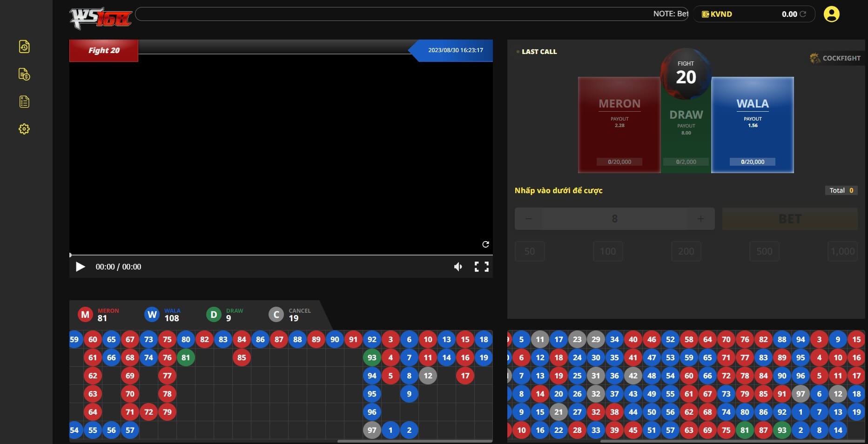Click the Total 0 indicator
868x444 pixels.
(x=841, y=190)
